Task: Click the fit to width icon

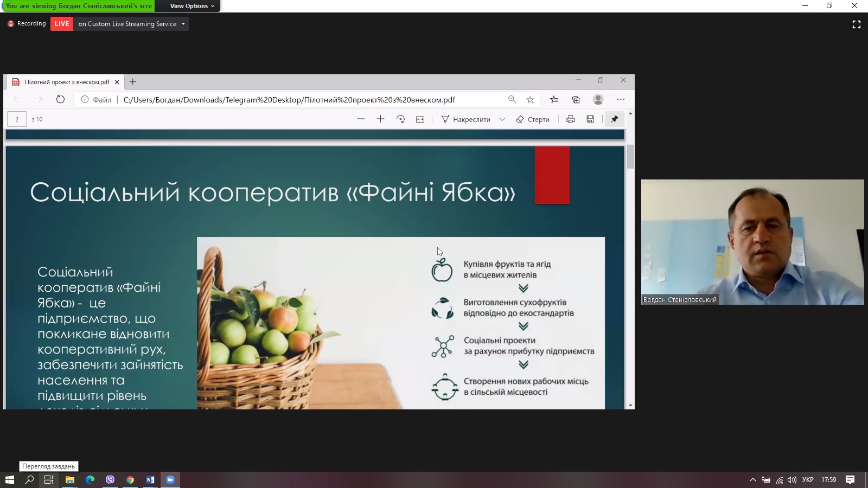Action: (x=420, y=119)
